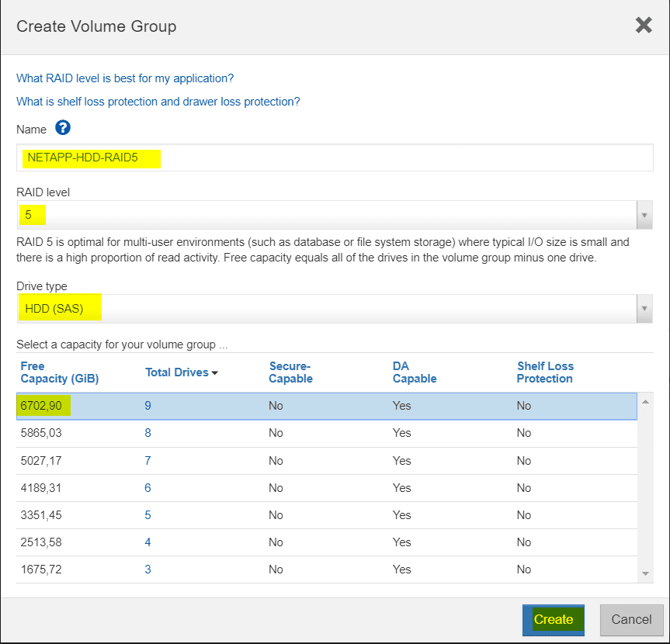Sort by the Secure-Capable column header
The width and height of the screenshot is (670, 644).
[290, 372]
